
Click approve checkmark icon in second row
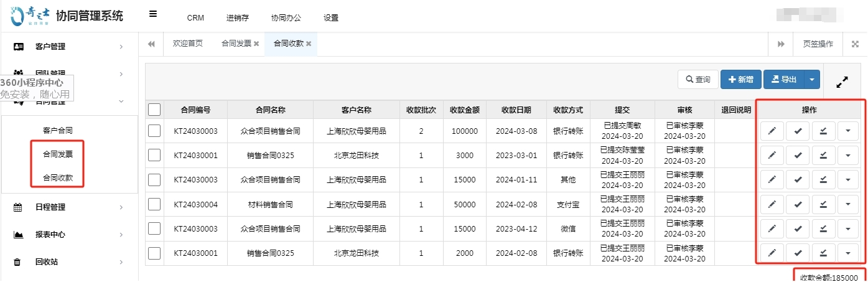(798, 155)
